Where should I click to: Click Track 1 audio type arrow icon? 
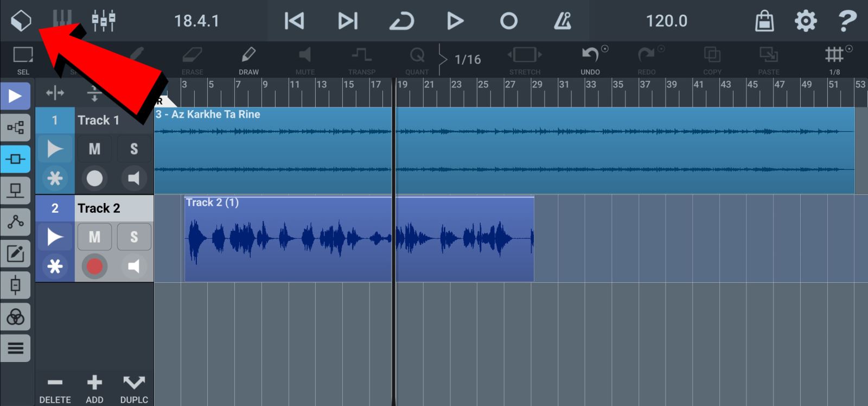55,149
